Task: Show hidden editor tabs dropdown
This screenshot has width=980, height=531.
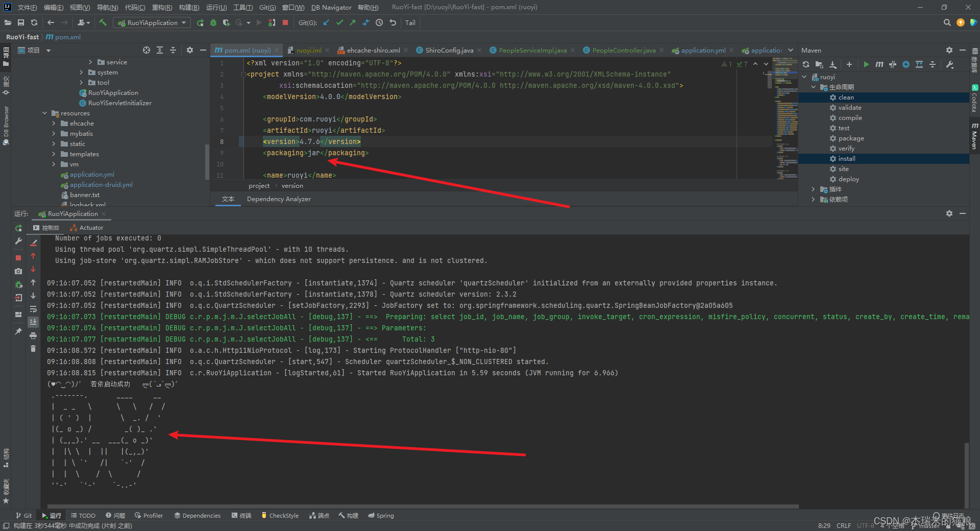Action: point(791,50)
